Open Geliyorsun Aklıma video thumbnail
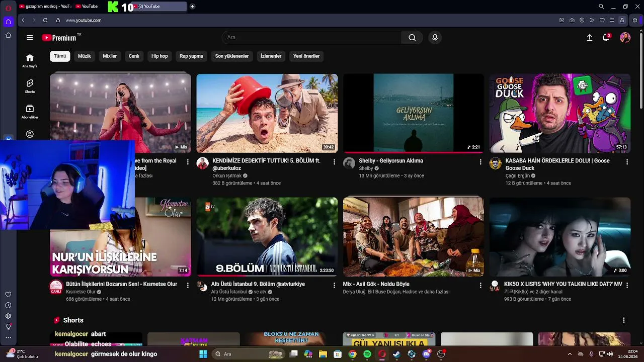This screenshot has width=644, height=362. (414, 113)
